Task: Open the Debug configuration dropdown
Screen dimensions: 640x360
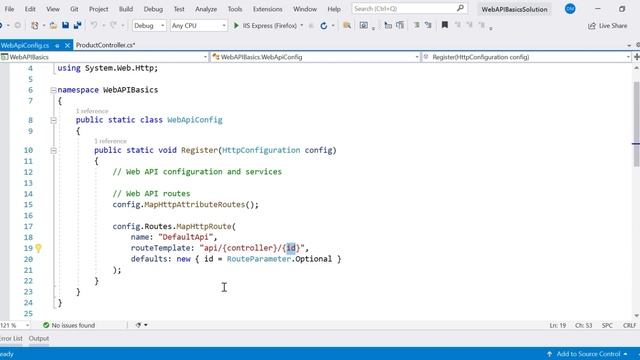Action: [149, 26]
